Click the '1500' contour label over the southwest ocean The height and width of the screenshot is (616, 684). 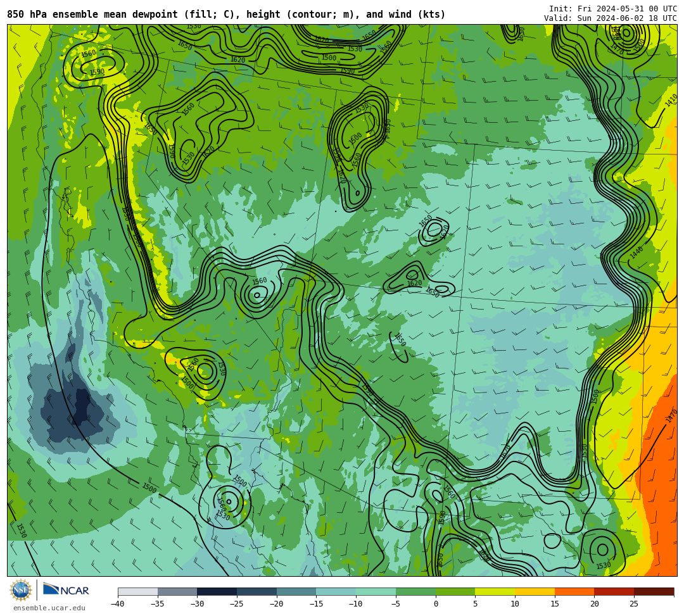149,488
